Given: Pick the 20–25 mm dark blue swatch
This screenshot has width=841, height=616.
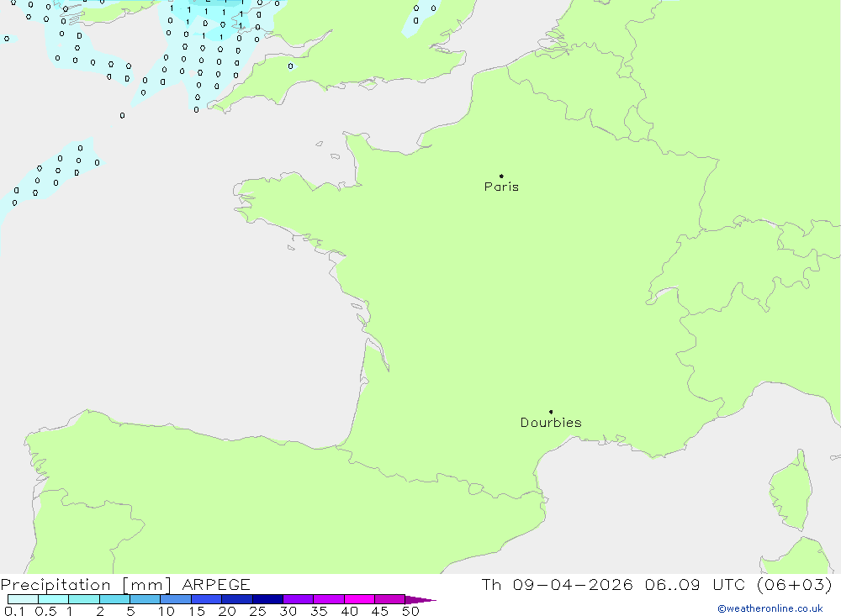Looking at the screenshot, I should click(x=237, y=599).
